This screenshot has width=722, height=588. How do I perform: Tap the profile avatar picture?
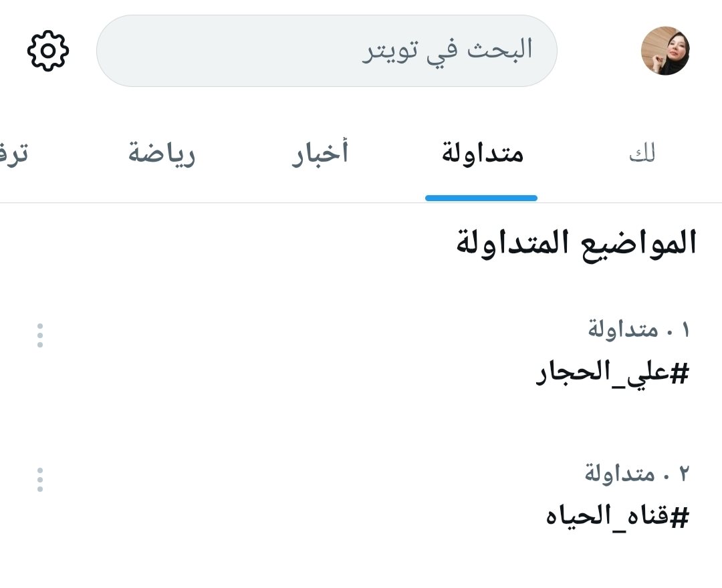tap(665, 51)
